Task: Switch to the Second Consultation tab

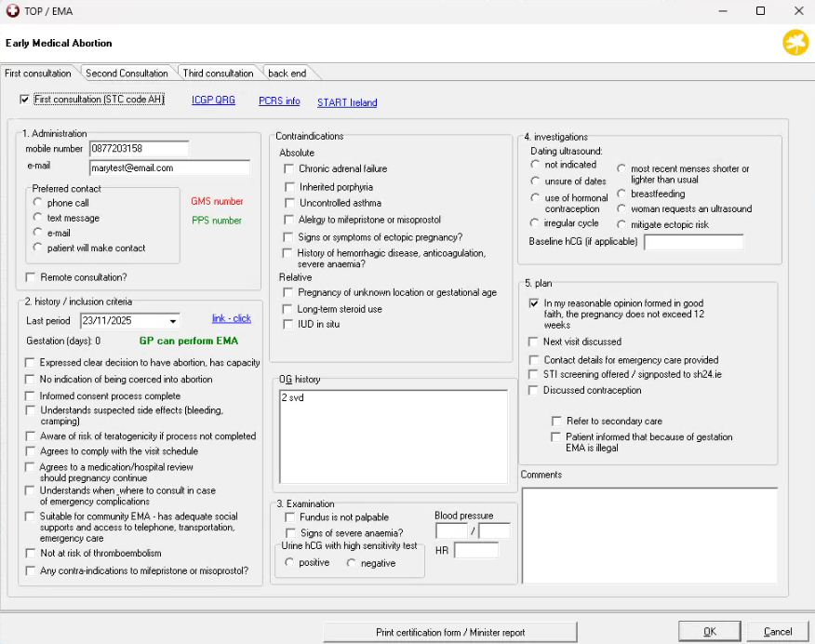Action: coord(127,74)
